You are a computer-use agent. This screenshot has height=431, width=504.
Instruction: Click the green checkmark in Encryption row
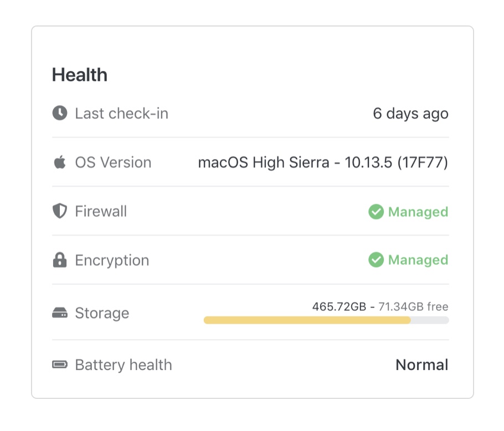(x=376, y=260)
